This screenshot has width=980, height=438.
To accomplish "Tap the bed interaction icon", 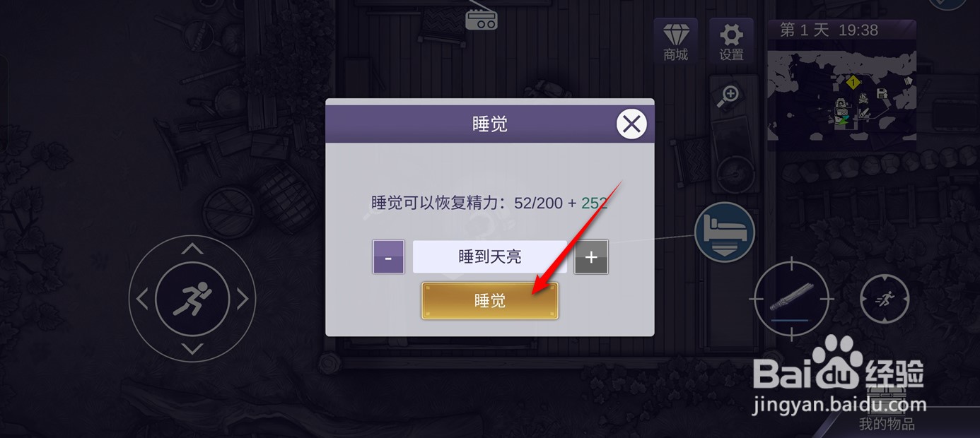I will 725,232.
